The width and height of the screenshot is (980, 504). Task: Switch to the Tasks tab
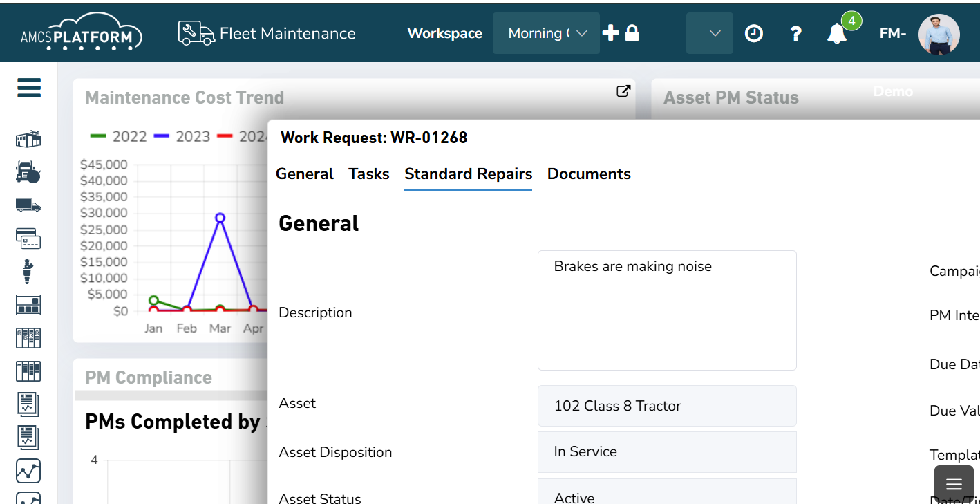[368, 174]
